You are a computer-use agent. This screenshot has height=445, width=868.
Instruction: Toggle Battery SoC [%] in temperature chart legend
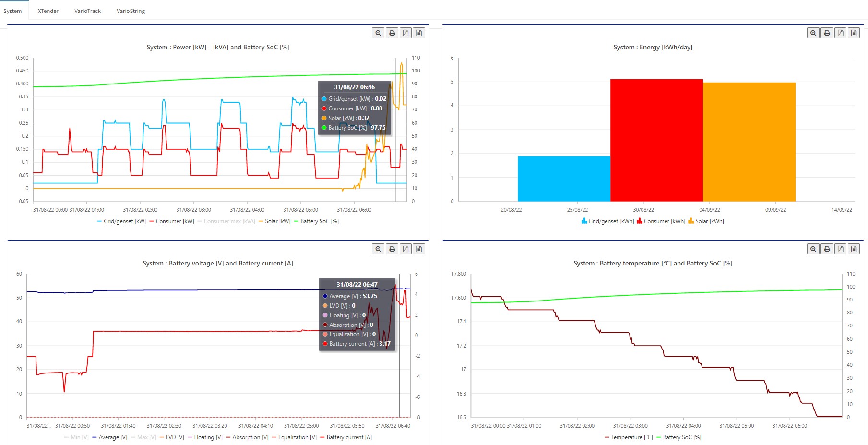[678, 437]
